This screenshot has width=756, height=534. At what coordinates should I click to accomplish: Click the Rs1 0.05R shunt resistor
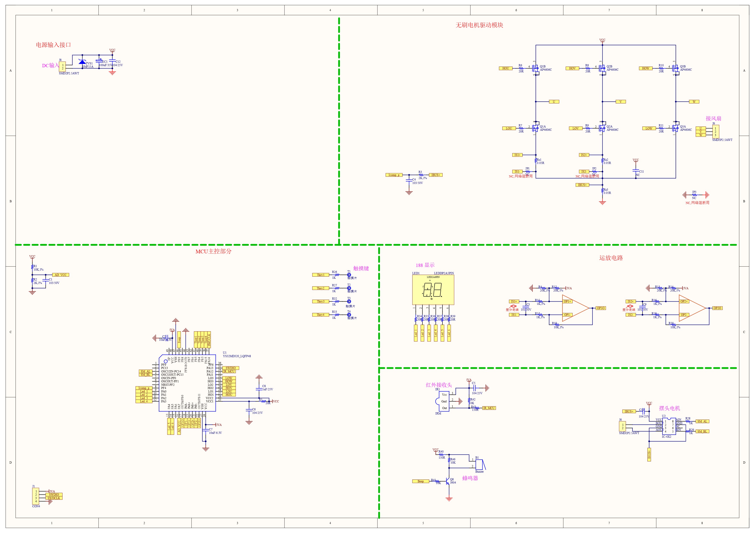pyautogui.click(x=536, y=160)
